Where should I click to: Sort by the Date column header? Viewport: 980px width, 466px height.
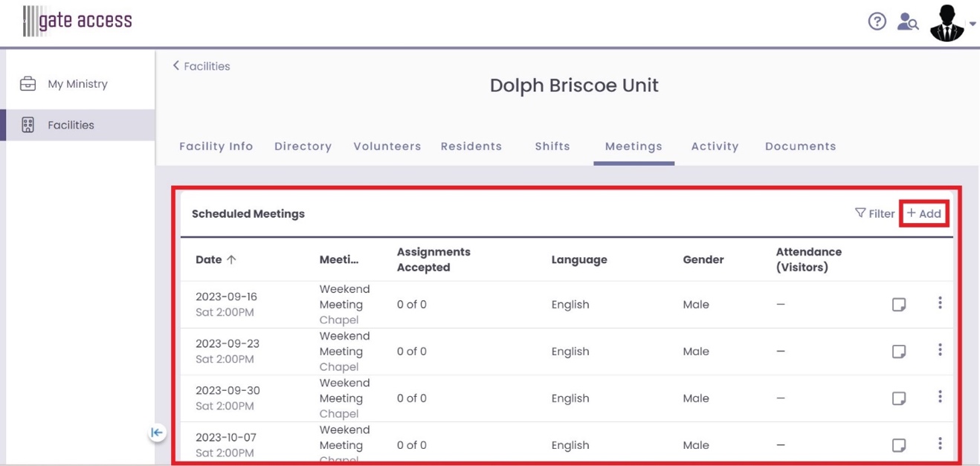[216, 259]
